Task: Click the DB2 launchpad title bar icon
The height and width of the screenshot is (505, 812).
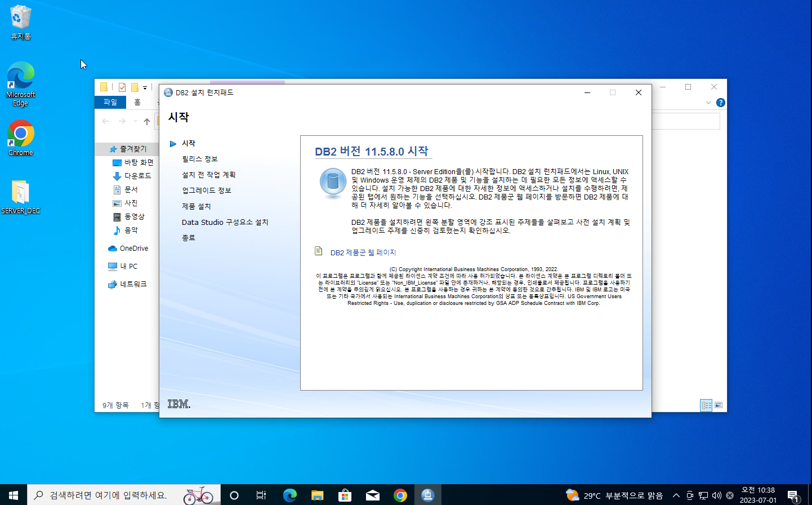Action: pyautogui.click(x=168, y=92)
